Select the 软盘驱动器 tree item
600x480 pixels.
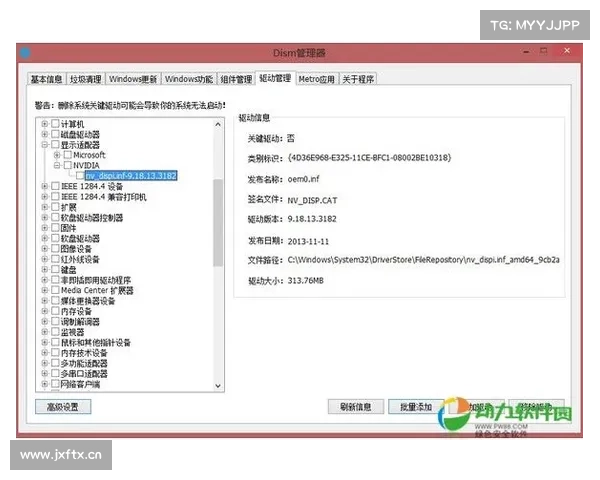(x=80, y=238)
